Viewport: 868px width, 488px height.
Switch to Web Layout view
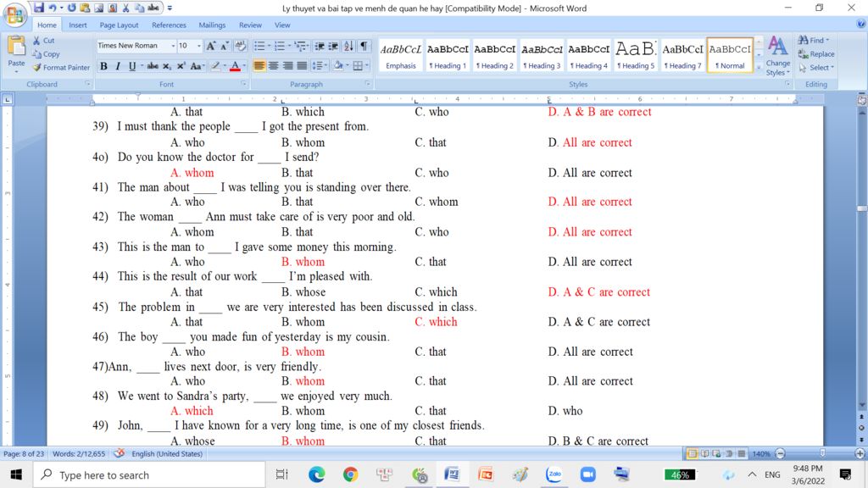(x=717, y=454)
